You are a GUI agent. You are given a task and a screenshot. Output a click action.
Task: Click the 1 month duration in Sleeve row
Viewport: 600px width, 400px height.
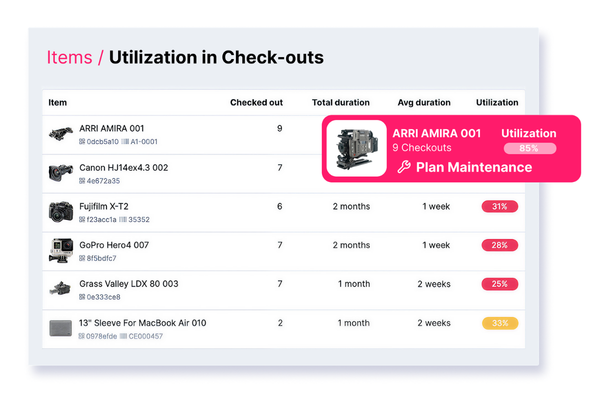point(354,323)
